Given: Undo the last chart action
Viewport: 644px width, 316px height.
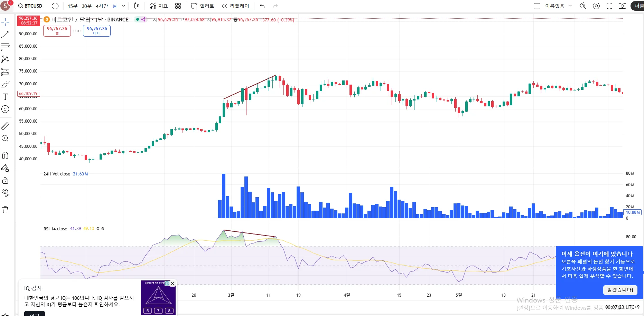Looking at the screenshot, I should pos(262,6).
